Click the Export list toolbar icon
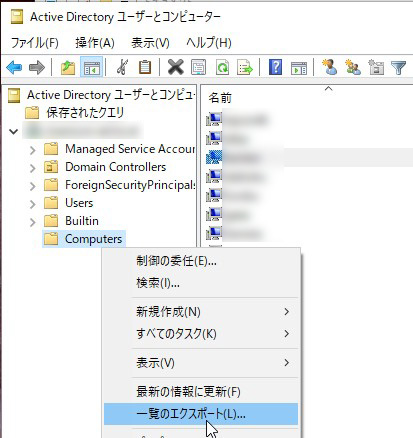Screen dimensions: 413x438 tap(245, 67)
